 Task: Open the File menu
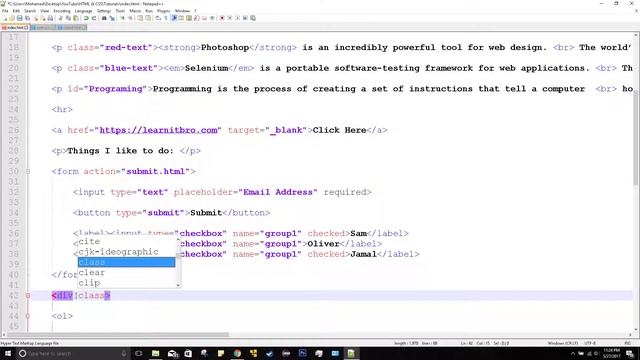pyautogui.click(x=5, y=11)
